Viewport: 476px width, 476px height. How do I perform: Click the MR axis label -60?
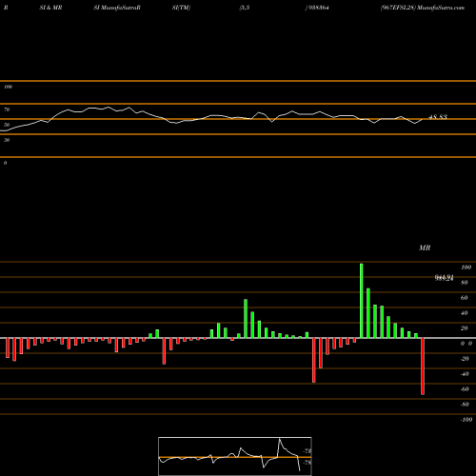coord(465,389)
